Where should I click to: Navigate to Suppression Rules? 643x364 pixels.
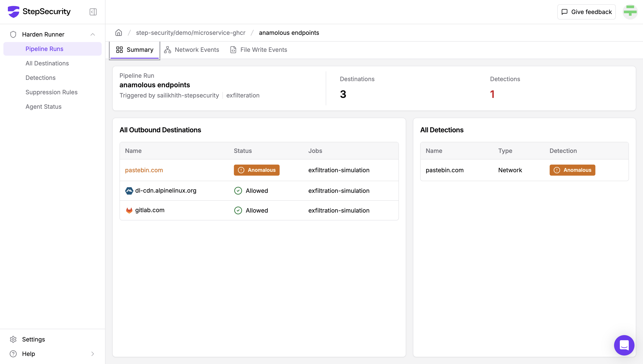coord(51,92)
